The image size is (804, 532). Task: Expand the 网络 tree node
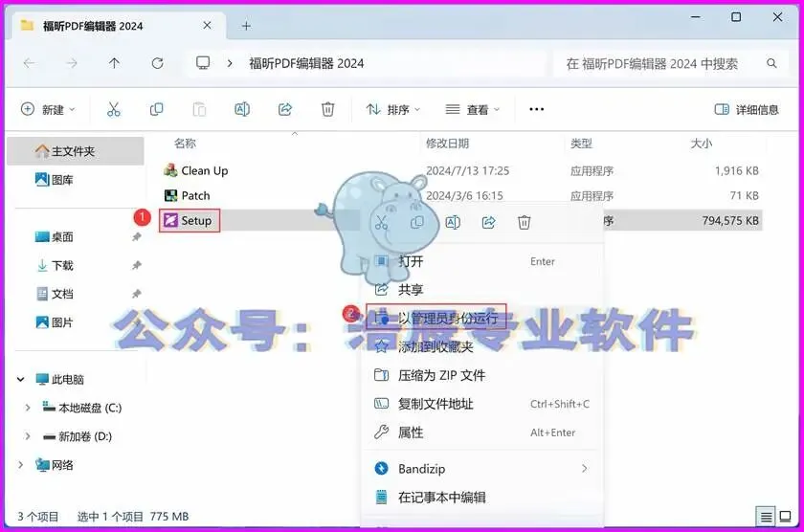point(20,465)
